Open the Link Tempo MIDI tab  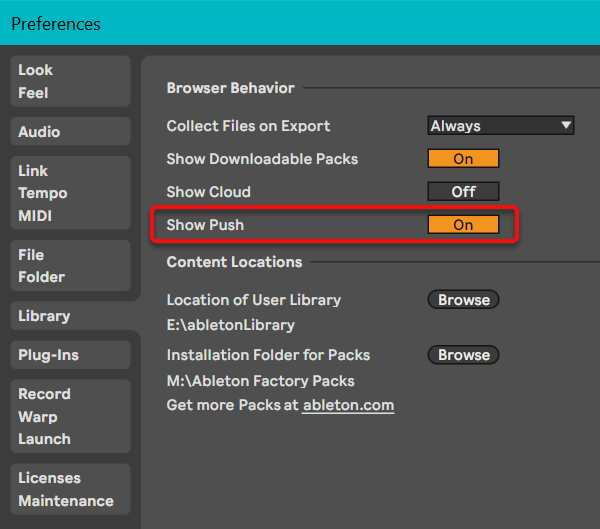70,193
